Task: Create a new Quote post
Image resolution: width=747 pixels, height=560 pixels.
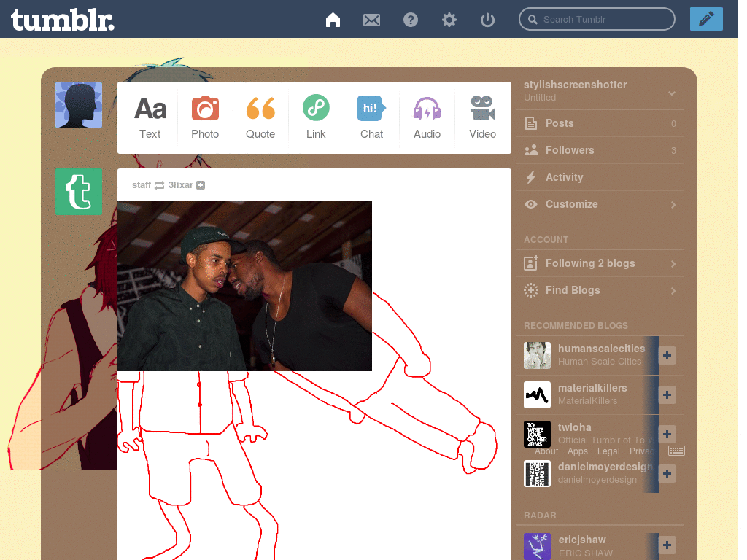Action: (260, 117)
